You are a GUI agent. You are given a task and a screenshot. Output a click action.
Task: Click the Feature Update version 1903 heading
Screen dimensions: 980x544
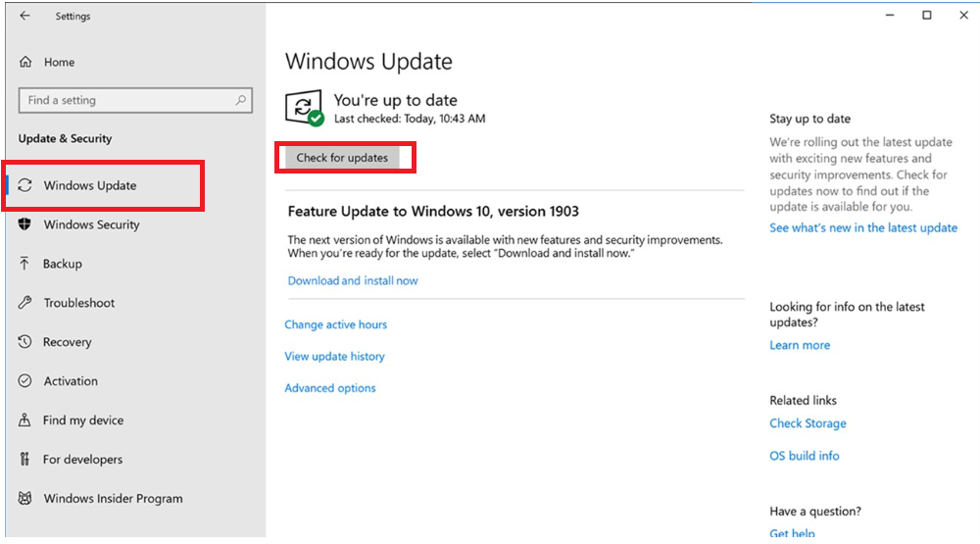433,212
